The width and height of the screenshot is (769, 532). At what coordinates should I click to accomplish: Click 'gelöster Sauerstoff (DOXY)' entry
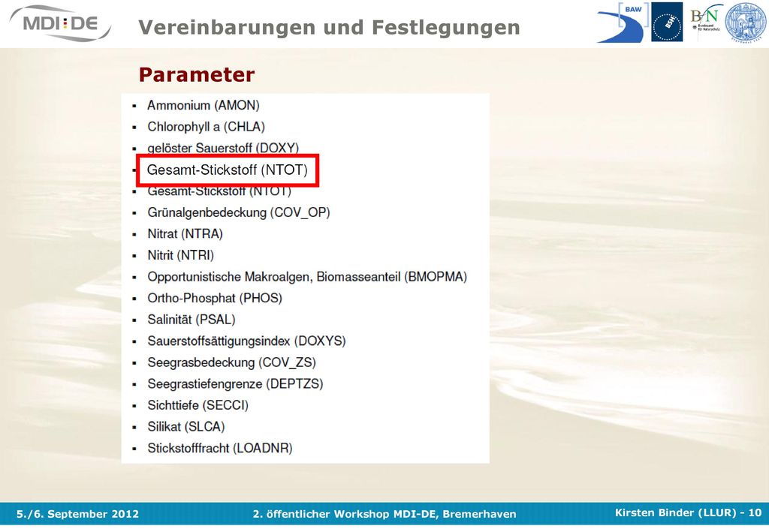click(x=222, y=148)
